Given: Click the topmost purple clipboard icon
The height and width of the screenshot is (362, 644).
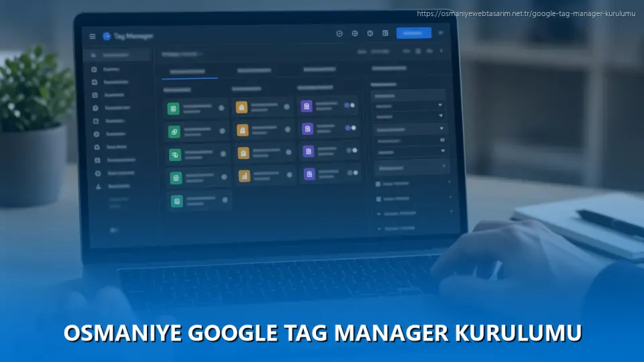Looking at the screenshot, I should point(307,107).
